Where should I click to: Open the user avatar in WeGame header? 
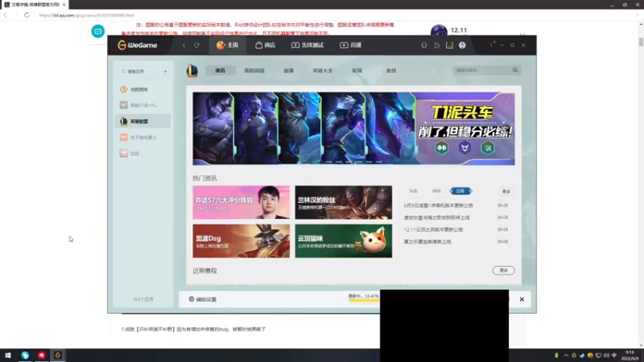(462, 45)
